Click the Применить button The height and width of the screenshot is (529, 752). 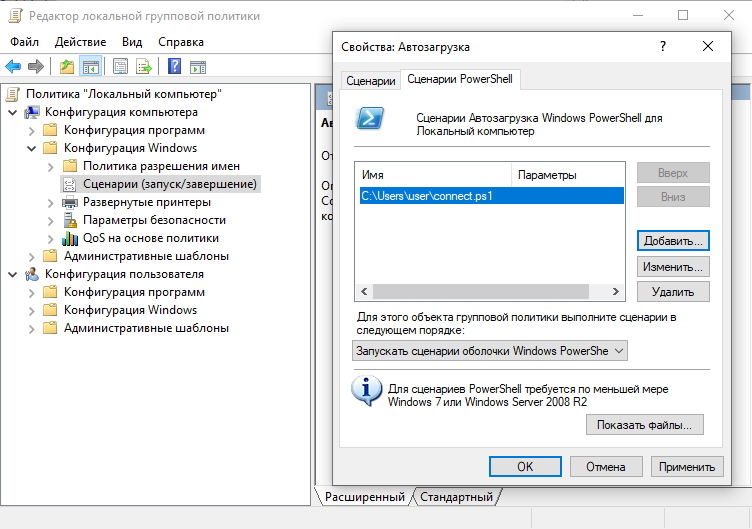(x=687, y=467)
